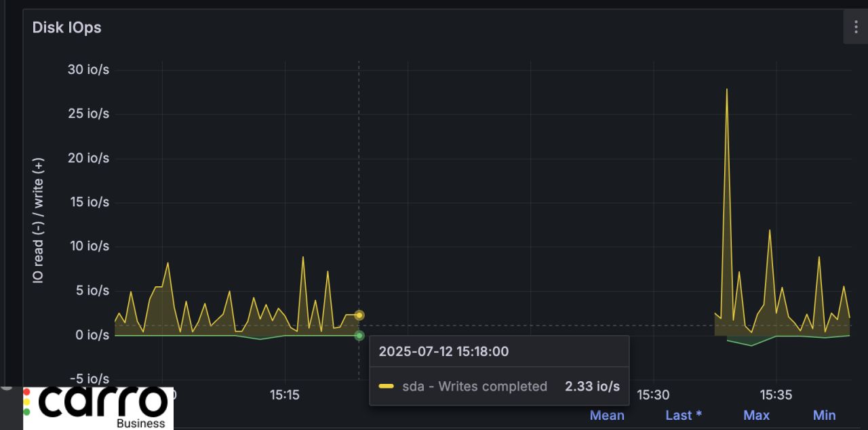
Task: Open the panel three-dot menu
Action: pos(854,27)
